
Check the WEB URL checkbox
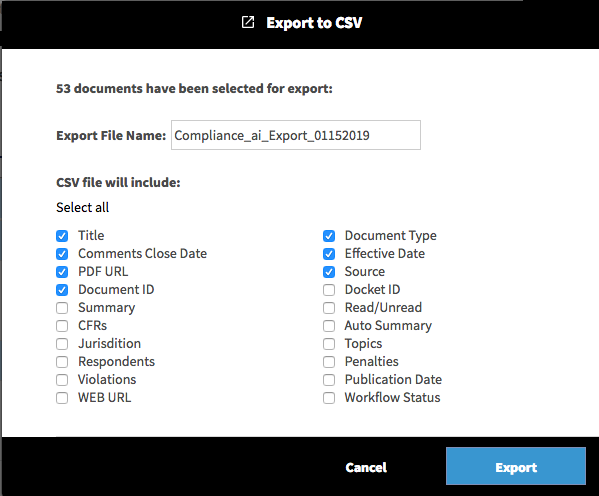[x=62, y=398]
